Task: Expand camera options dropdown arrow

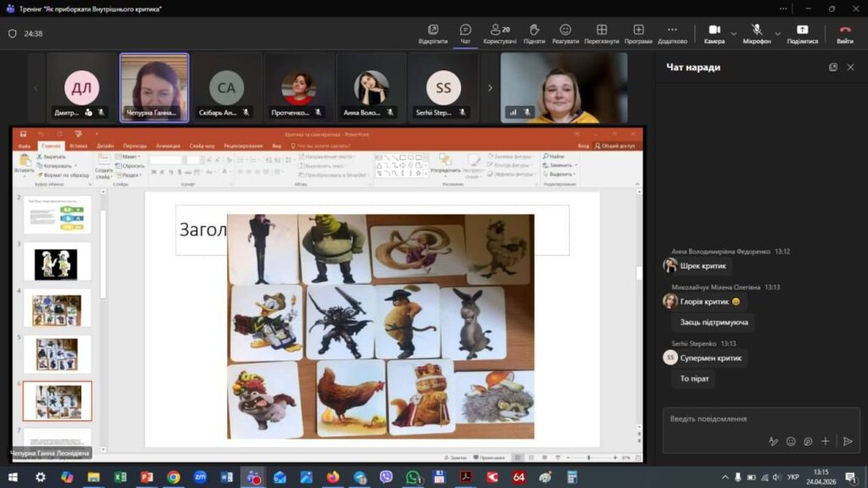Action: tap(733, 34)
